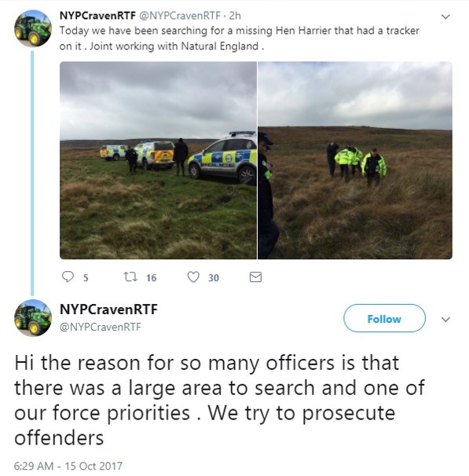Open the tractor avatar on the top tweet
Viewport: 469px width, 476px height.
tap(33, 28)
